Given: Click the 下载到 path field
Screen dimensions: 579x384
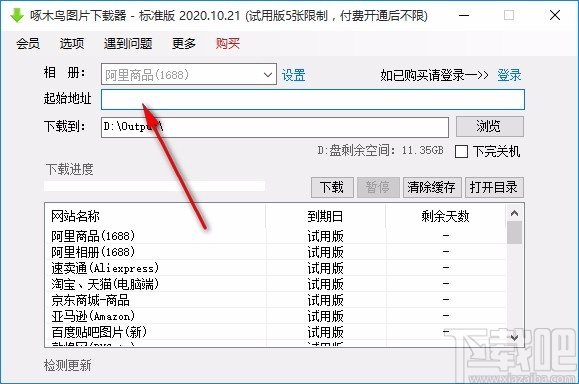Looking at the screenshot, I should [275, 127].
